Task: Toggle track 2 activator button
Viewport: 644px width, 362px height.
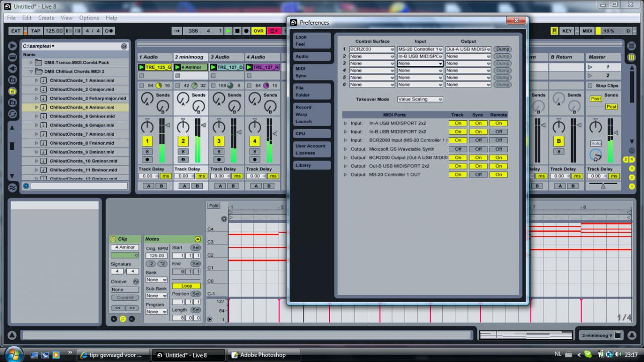Action: click(183, 141)
